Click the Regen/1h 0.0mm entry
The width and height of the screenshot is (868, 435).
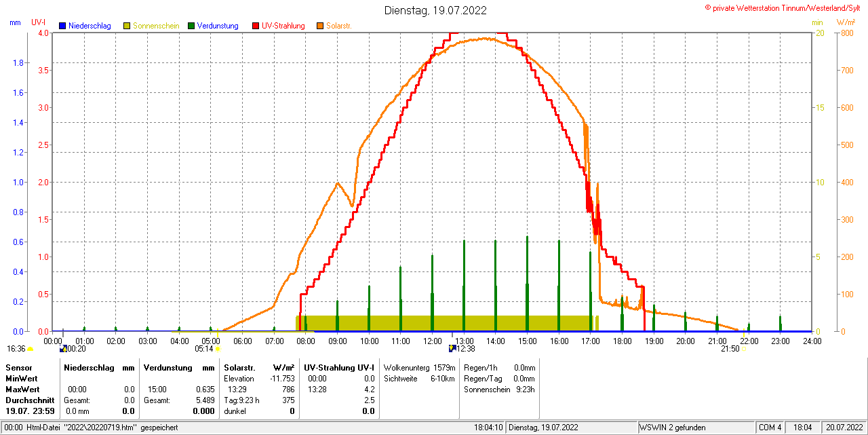(499, 367)
